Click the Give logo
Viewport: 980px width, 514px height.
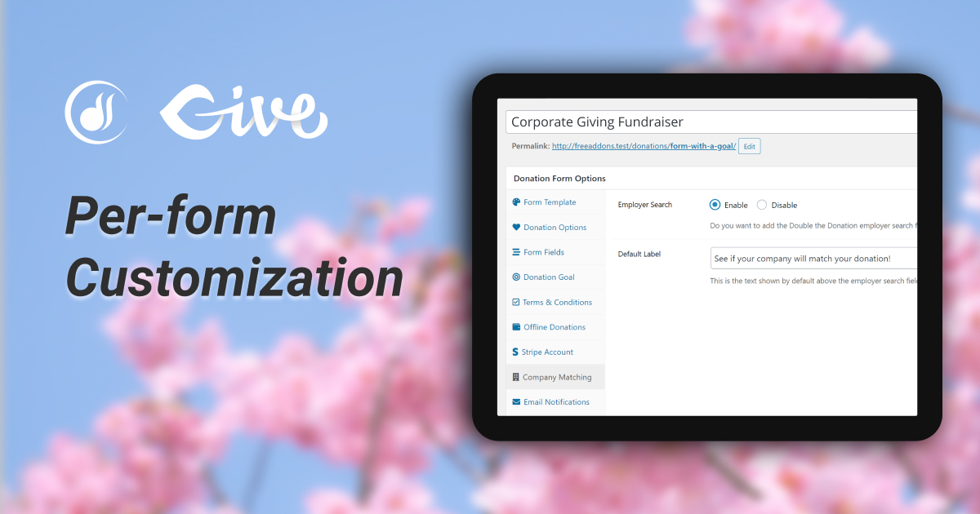(243, 112)
